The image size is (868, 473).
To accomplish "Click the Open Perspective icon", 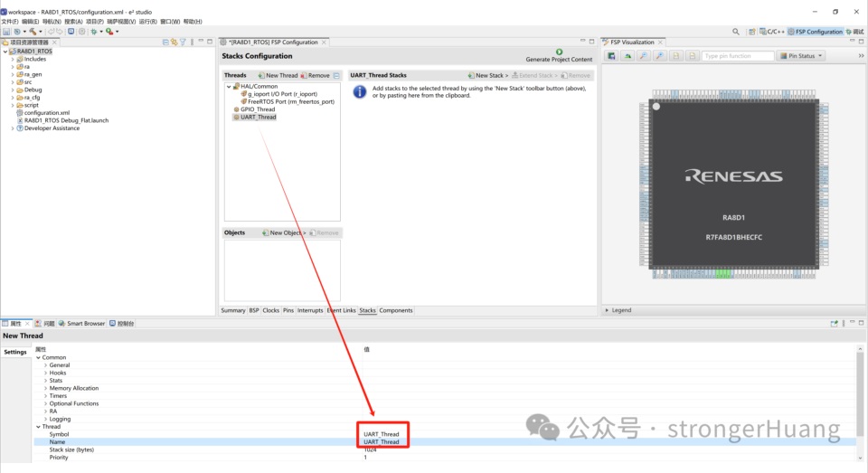I will 751,32.
